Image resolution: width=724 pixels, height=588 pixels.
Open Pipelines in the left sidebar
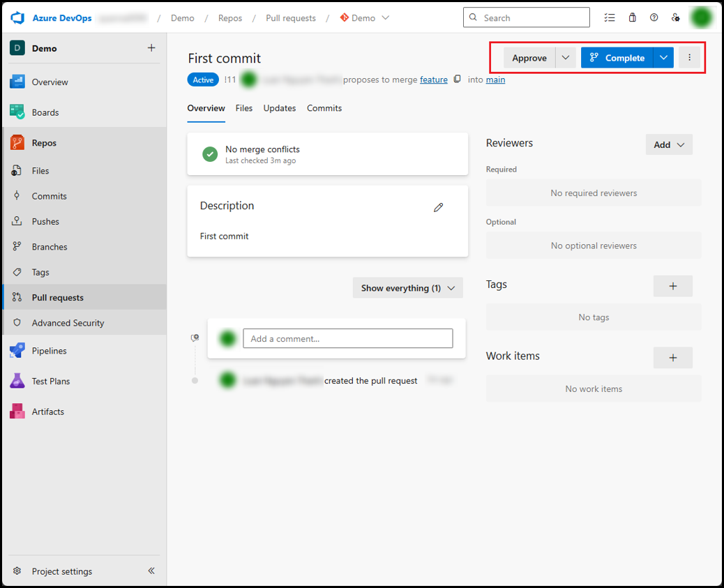(49, 351)
